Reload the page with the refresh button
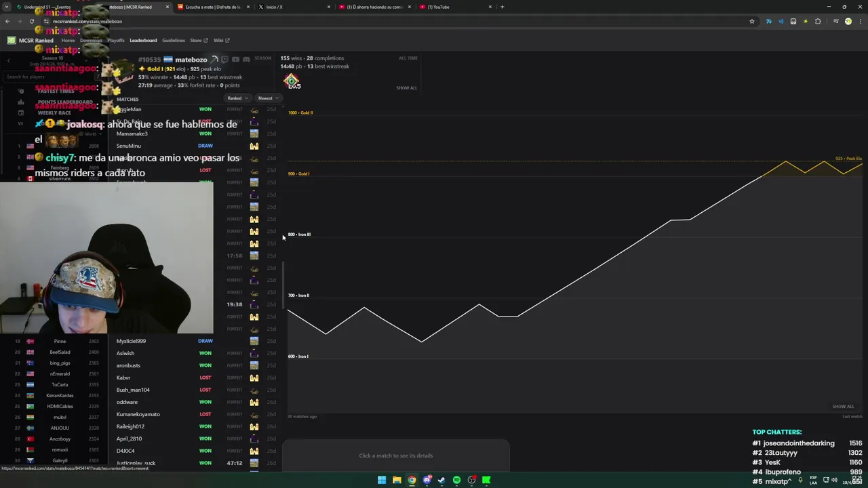The width and height of the screenshot is (868, 488). (31, 21)
